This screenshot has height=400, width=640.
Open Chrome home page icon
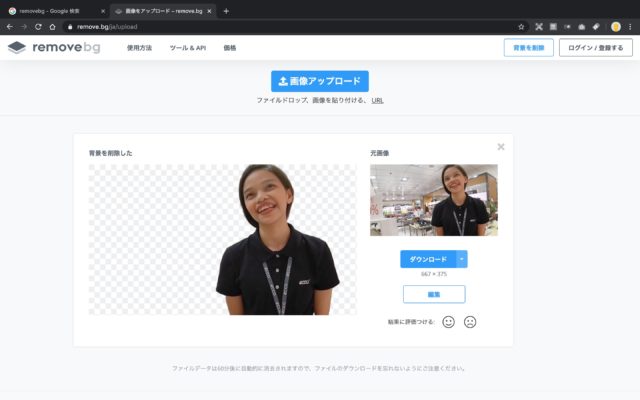coord(52,26)
